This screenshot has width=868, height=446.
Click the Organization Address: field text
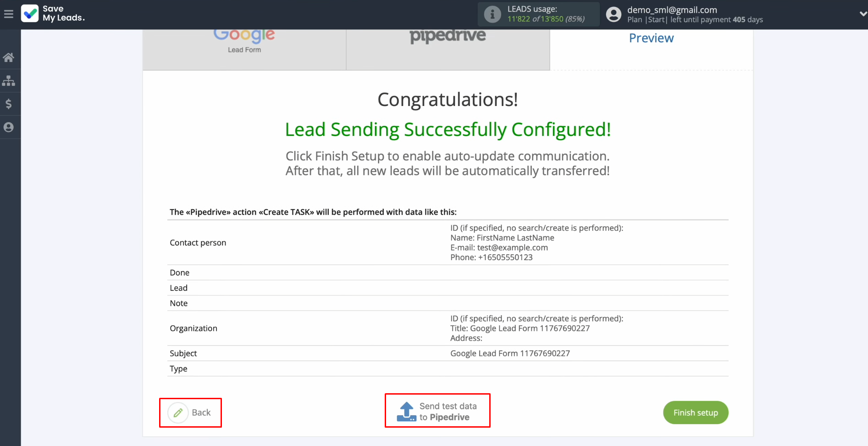click(x=466, y=338)
